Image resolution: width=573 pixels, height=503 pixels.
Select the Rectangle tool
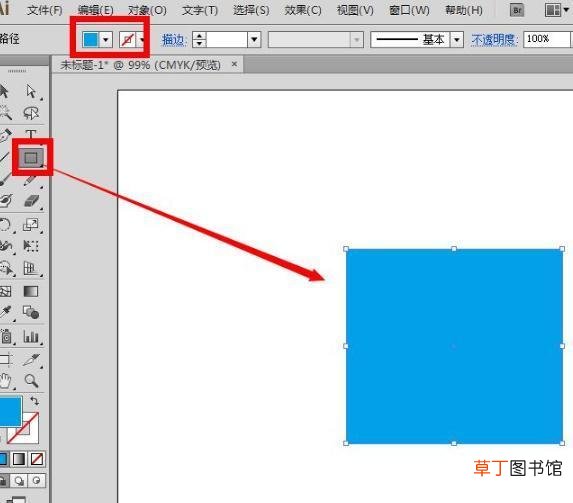point(31,158)
